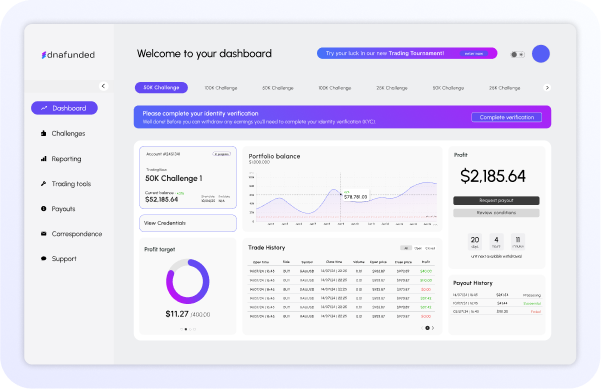Select the 50K Challenge 1 account card
Viewport: 601px width, 389px height.
pos(188,177)
